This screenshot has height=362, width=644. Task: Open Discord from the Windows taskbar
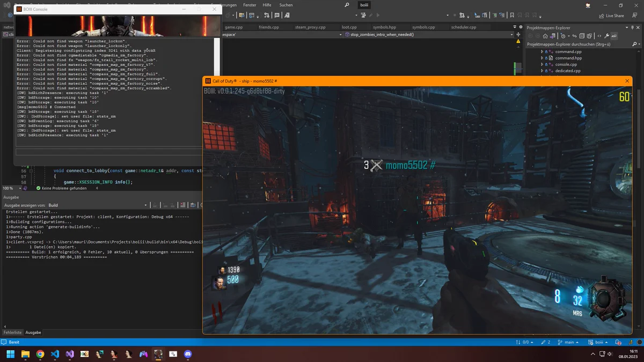click(x=188, y=354)
